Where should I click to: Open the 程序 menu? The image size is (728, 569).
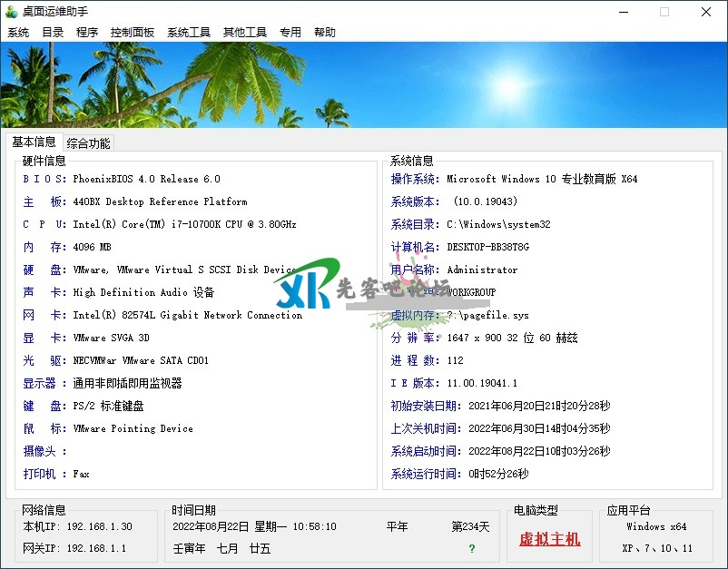click(87, 33)
